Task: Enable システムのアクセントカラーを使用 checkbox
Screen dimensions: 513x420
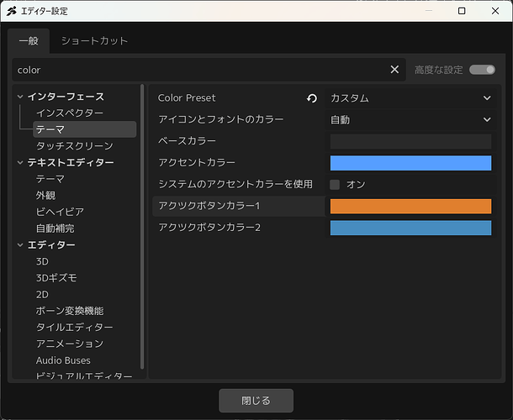Action: tap(335, 185)
